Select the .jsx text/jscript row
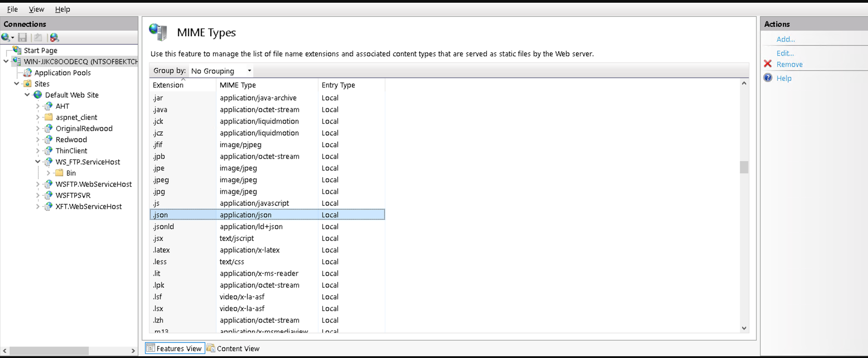This screenshot has width=868, height=358. tap(267, 238)
